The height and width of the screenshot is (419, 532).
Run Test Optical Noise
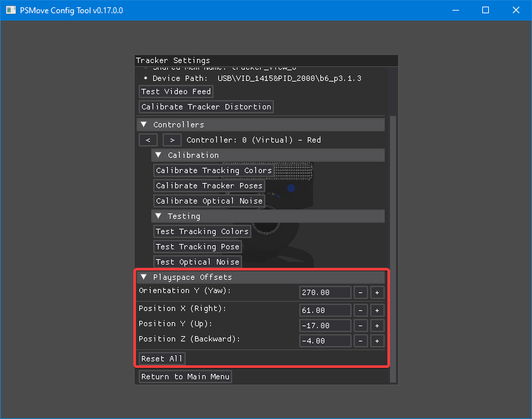point(198,262)
